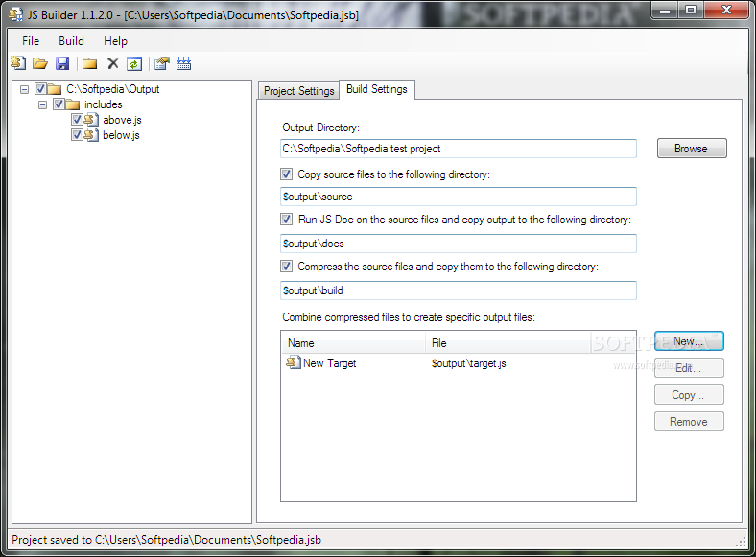
Task: Click the New... target button
Action: click(689, 341)
